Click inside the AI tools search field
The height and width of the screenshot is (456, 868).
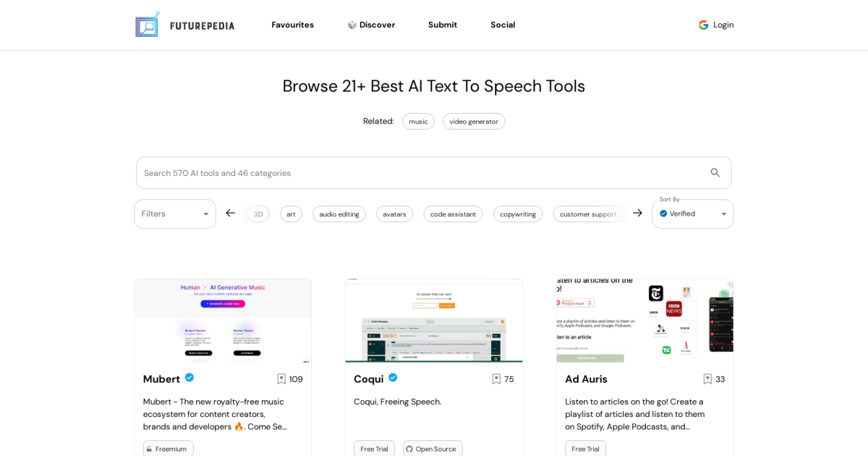pyautogui.click(x=362, y=172)
